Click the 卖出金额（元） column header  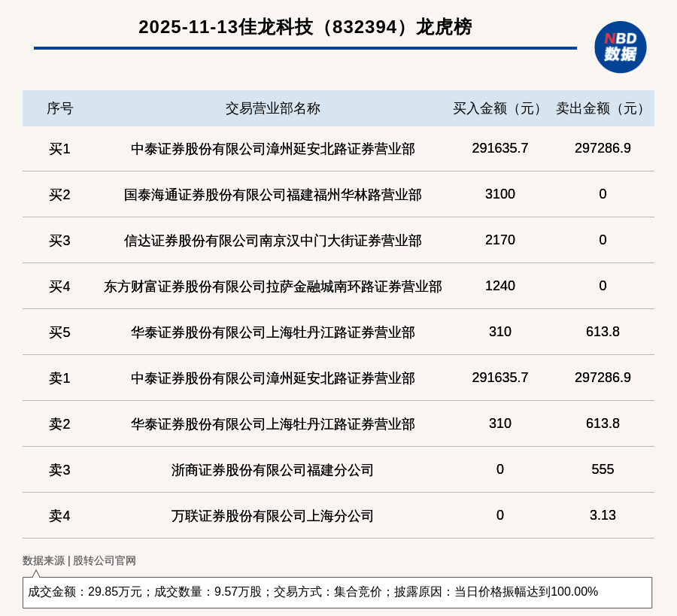point(603,108)
